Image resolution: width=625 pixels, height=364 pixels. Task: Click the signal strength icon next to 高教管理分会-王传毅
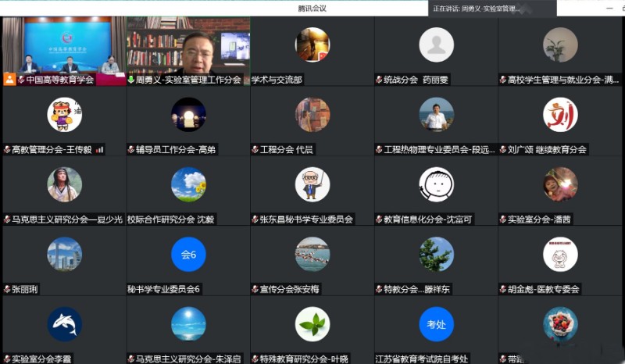click(100, 149)
